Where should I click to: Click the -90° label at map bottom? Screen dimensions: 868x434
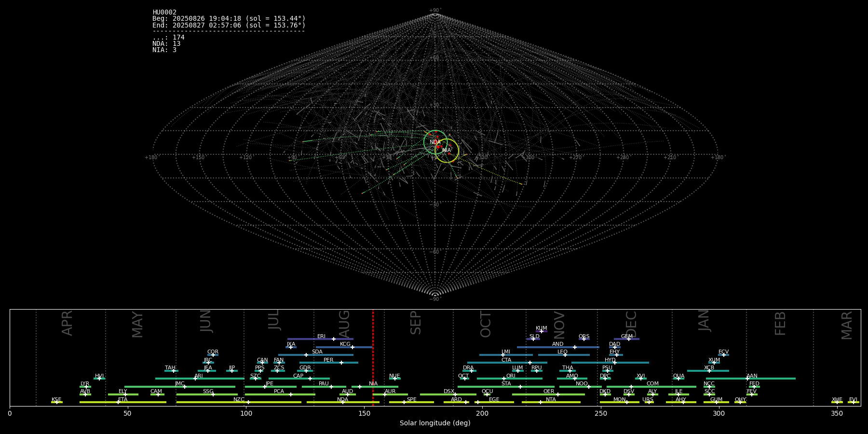pyautogui.click(x=435, y=299)
